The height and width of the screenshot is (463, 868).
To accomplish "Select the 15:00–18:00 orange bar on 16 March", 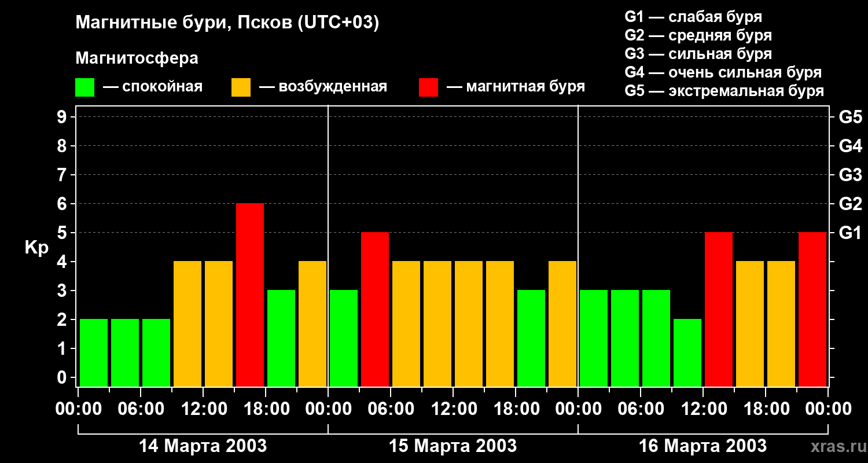I will click(750, 324).
